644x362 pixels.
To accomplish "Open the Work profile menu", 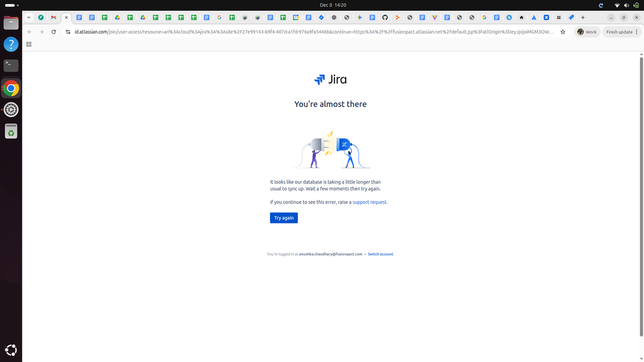I will pyautogui.click(x=587, y=32).
